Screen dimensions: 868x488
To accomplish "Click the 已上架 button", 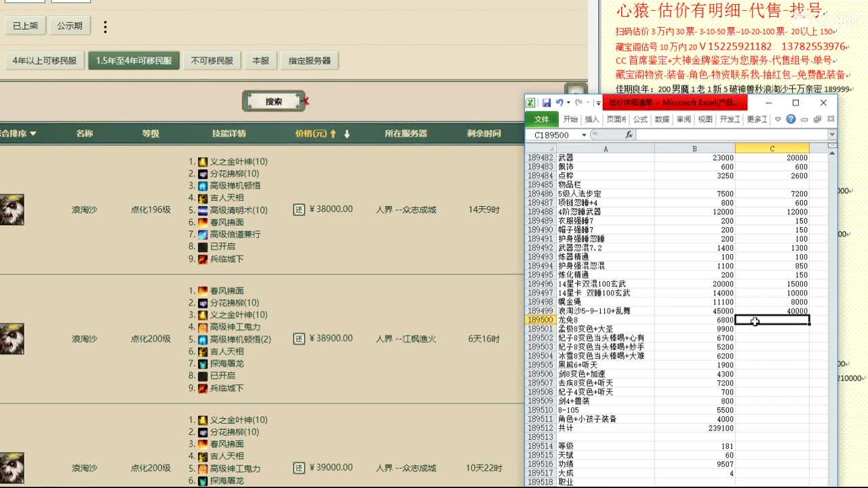I will [x=25, y=26].
